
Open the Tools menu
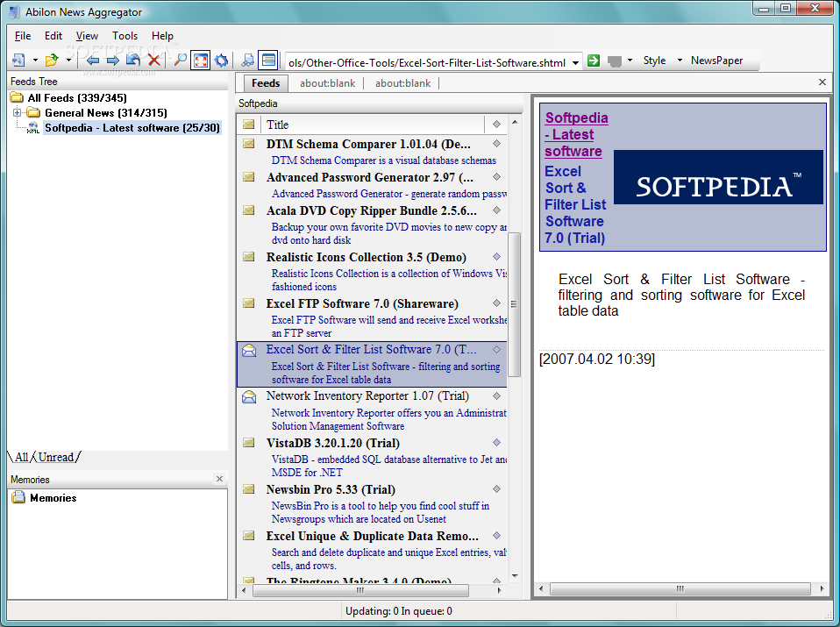[125, 36]
